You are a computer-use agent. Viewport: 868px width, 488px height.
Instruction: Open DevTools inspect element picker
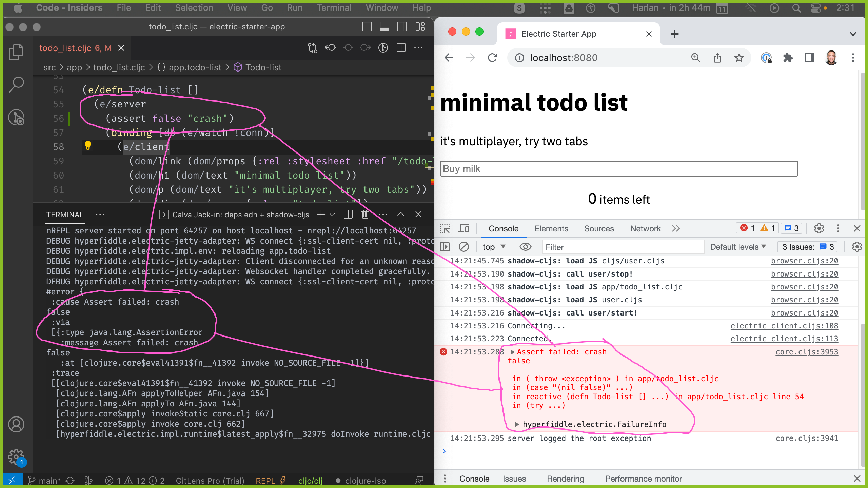pos(445,229)
